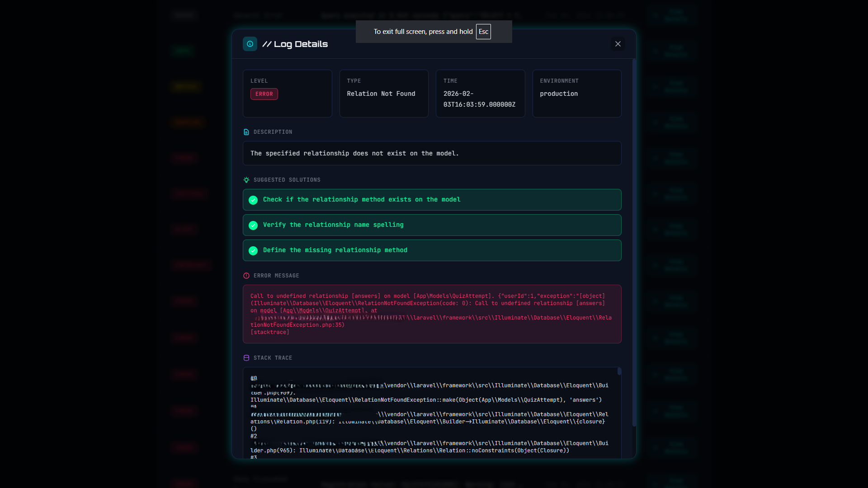Click the database icon beside STACK TRACE
The image size is (868, 488).
(x=246, y=357)
